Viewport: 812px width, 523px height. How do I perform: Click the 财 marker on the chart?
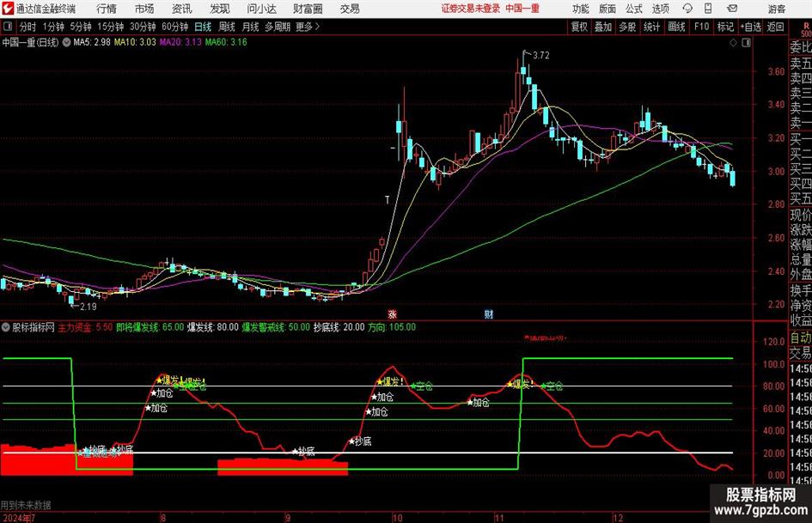click(488, 313)
